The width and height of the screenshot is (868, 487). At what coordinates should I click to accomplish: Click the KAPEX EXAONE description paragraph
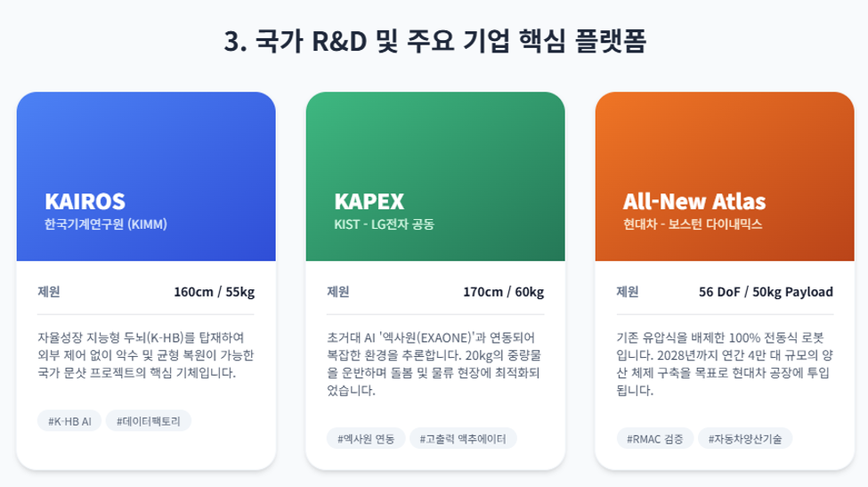point(434,363)
